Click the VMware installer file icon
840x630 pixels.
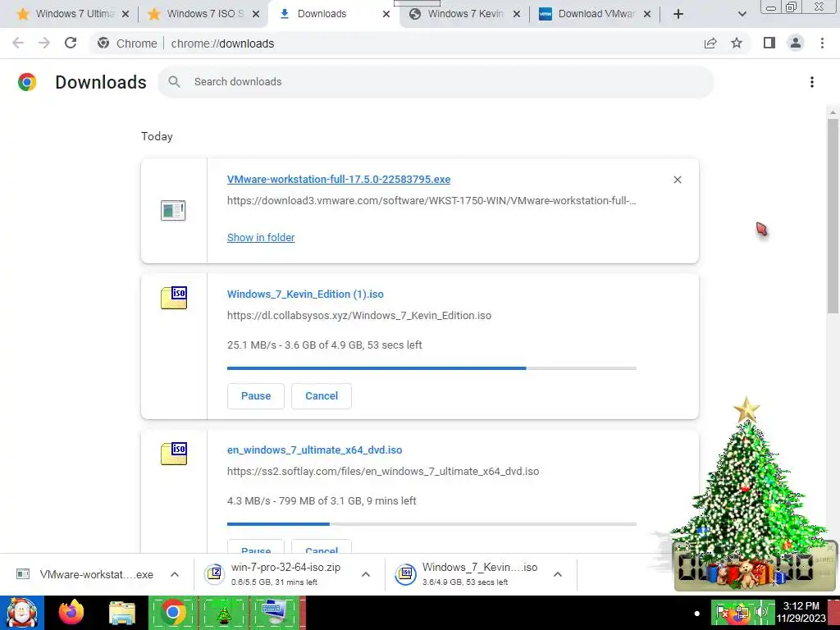point(173,211)
